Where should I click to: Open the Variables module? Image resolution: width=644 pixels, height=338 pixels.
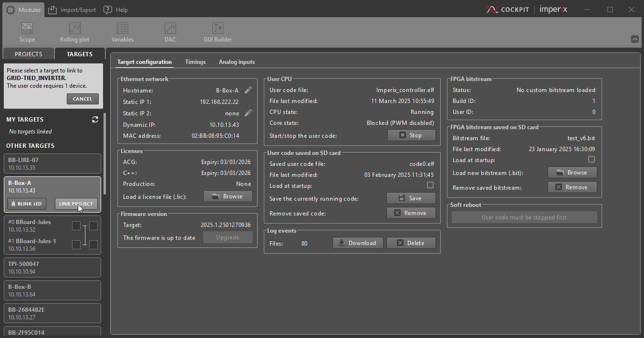click(x=123, y=32)
